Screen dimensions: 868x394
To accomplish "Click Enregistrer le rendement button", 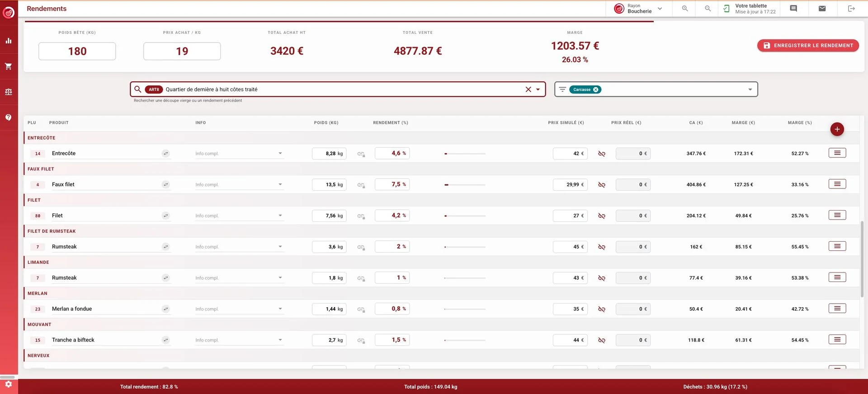I will click(808, 46).
